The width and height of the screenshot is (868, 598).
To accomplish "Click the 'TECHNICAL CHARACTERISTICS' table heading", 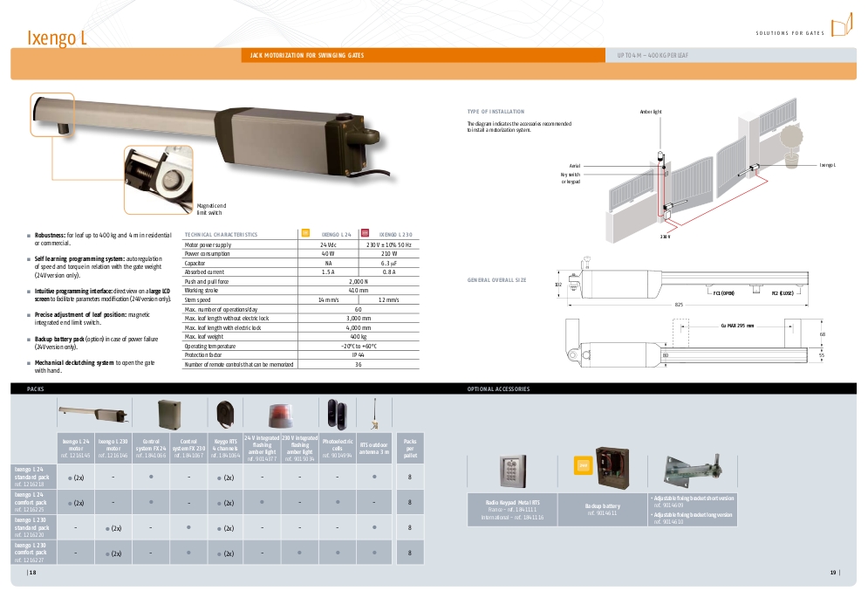I will (x=221, y=235).
